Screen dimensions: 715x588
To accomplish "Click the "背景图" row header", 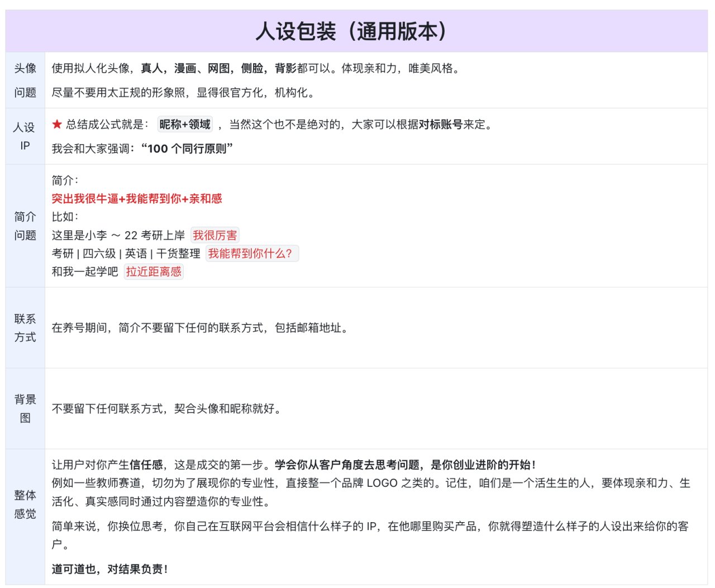I will coord(25,408).
